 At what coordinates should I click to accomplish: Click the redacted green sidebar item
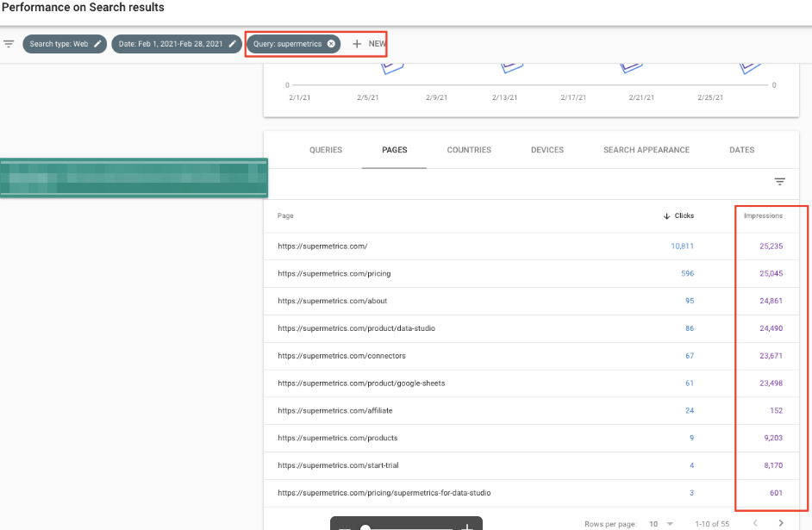point(134,178)
